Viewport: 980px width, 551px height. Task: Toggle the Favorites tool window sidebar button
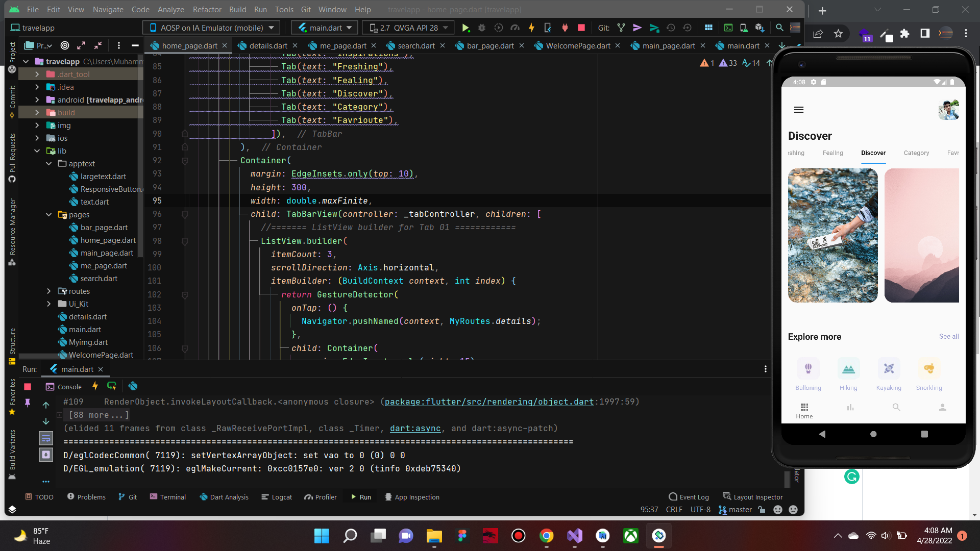[12, 397]
